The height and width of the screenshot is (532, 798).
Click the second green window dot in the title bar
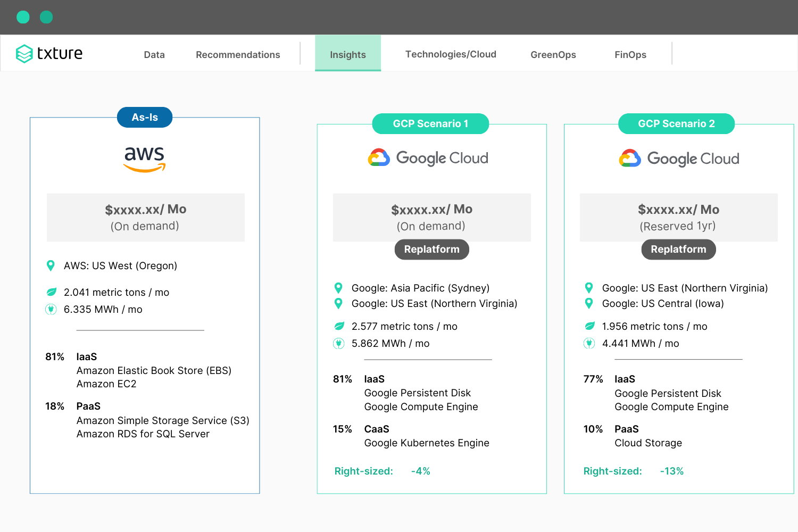click(x=46, y=17)
